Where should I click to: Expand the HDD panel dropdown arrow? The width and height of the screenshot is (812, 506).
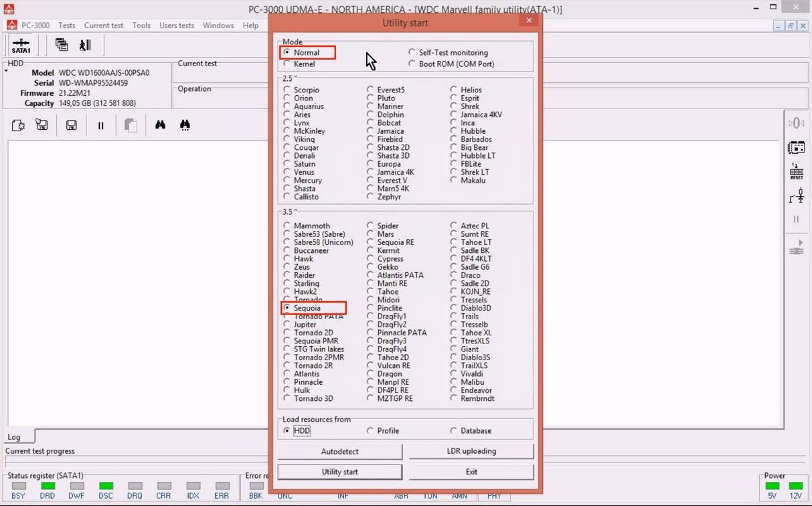click(x=5, y=69)
